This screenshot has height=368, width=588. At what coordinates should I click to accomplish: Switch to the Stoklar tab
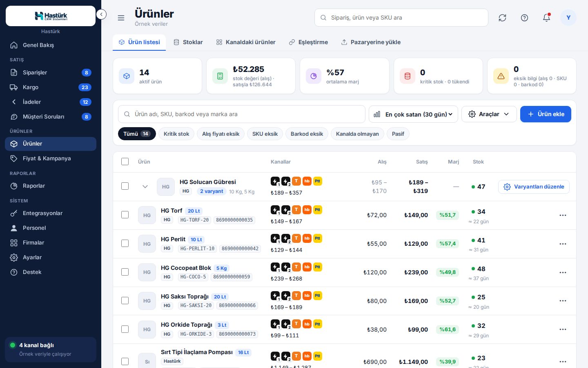click(188, 42)
